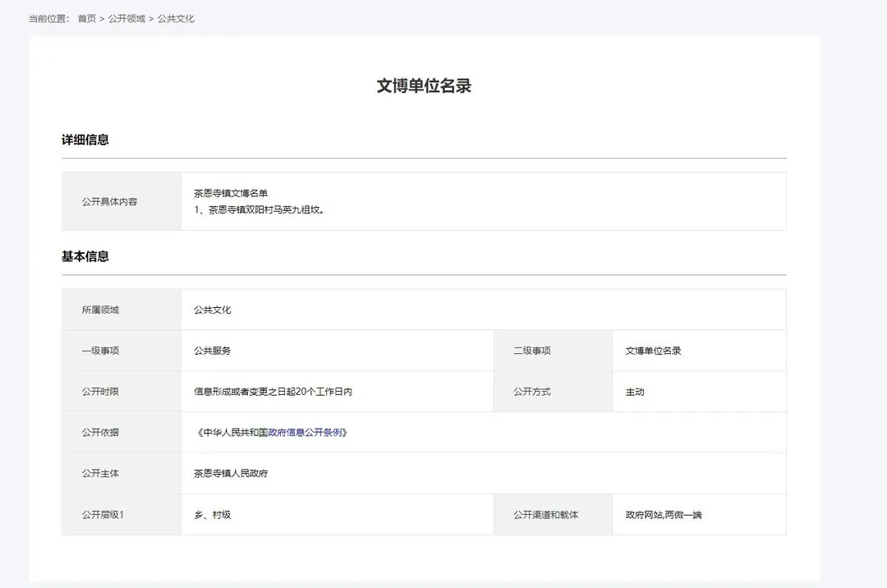
Task: Click the 二级事项 label cell
Action: 554,351
